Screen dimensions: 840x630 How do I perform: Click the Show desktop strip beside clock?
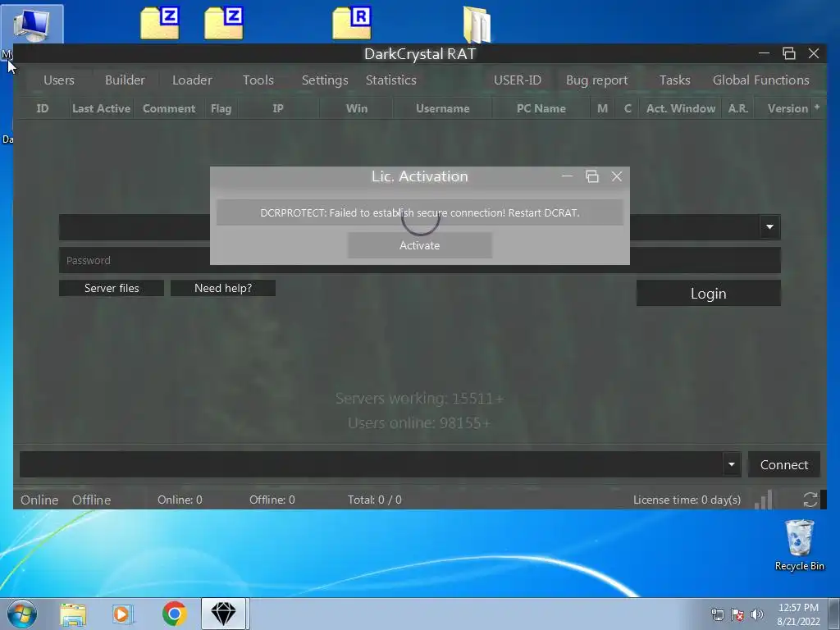coord(834,614)
